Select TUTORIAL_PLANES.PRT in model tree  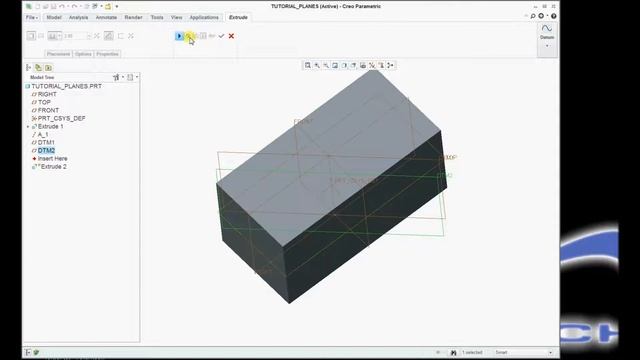(x=67, y=86)
